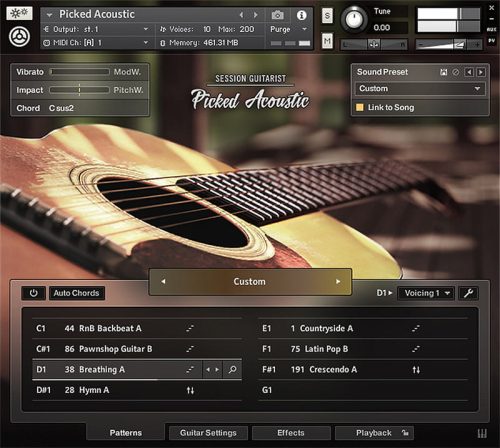Go to previous song preset left of Custom
This screenshot has height=448, width=500.
point(163,282)
